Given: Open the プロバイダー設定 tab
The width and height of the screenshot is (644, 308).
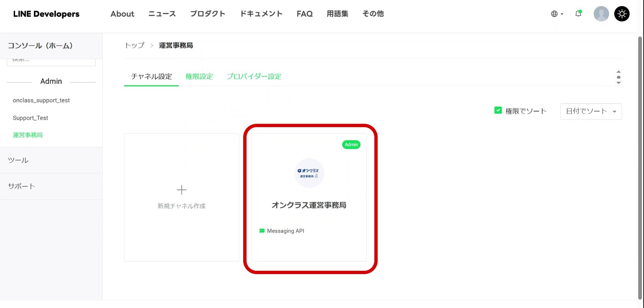Looking at the screenshot, I should [254, 76].
